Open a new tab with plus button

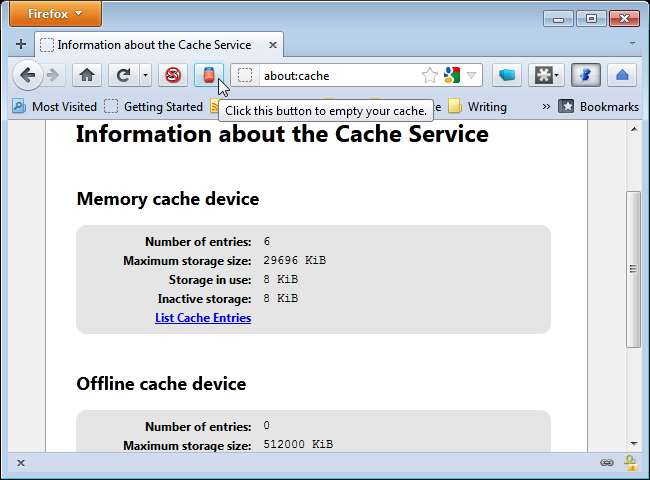(x=20, y=44)
